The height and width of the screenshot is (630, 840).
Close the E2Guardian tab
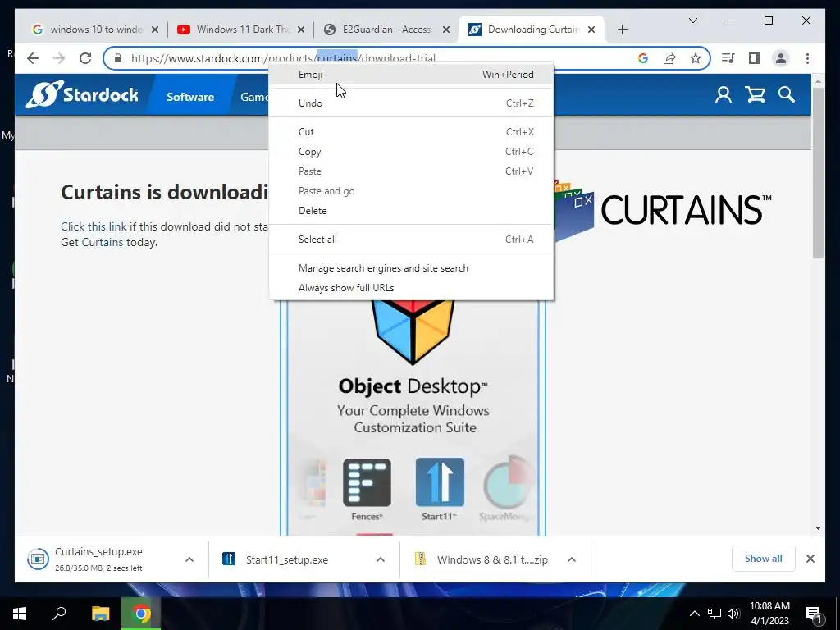(445, 30)
